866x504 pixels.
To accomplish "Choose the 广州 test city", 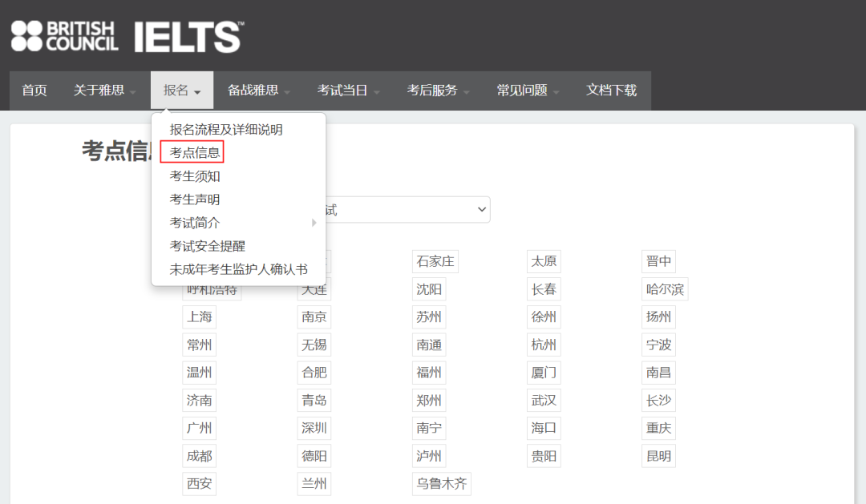I will click(200, 429).
